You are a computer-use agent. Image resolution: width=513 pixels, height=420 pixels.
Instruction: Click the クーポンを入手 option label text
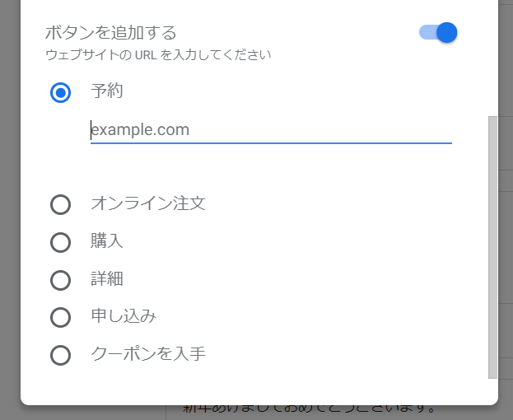pos(148,354)
